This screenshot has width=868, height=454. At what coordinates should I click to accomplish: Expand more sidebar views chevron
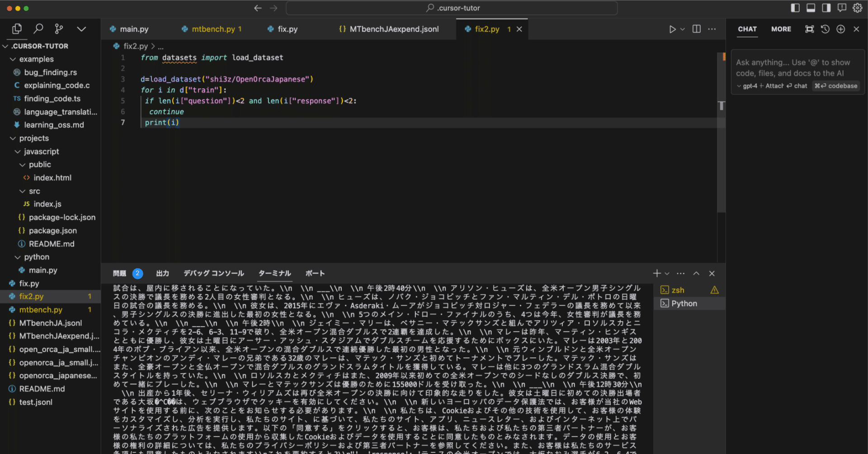coord(81,29)
